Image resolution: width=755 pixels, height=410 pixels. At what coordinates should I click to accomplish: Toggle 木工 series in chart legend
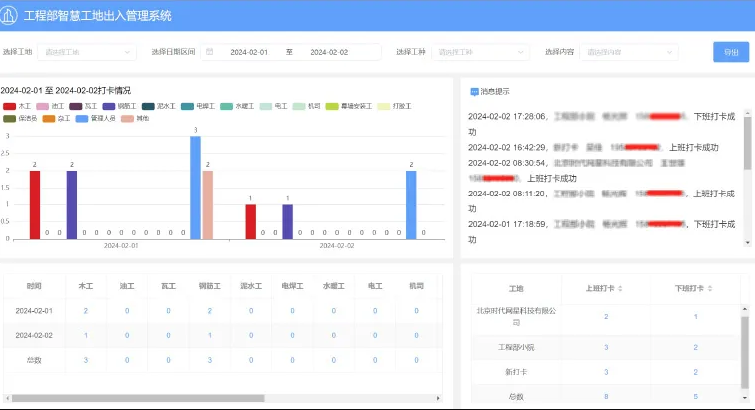pos(10,105)
